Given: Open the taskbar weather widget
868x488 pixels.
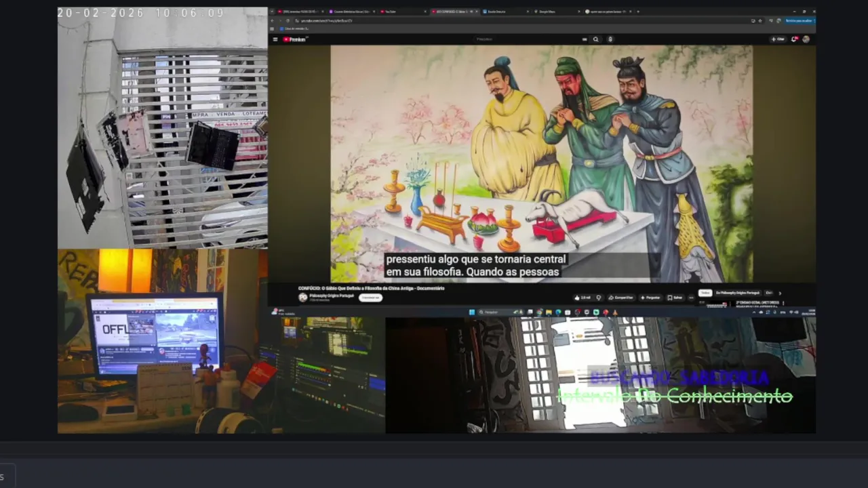Looking at the screenshot, I should (285, 312).
